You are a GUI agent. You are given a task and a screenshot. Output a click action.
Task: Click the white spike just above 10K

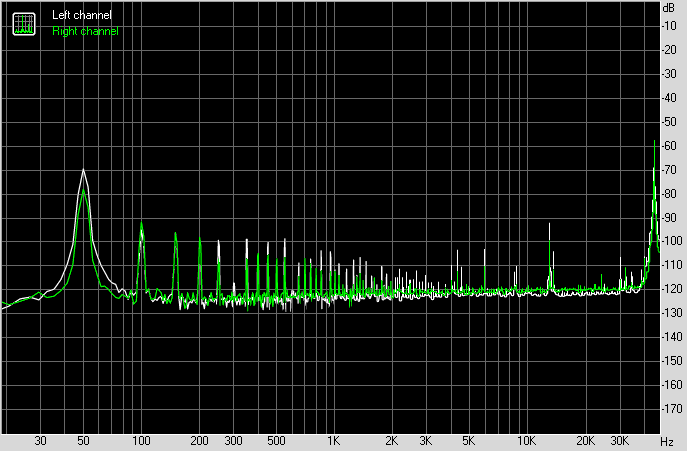[x=549, y=225]
